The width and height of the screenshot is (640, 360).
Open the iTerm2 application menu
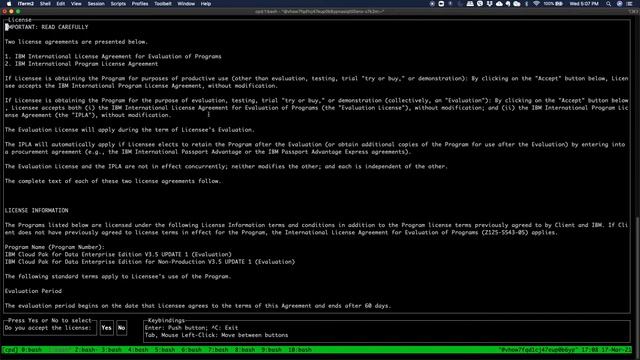pos(26,4)
